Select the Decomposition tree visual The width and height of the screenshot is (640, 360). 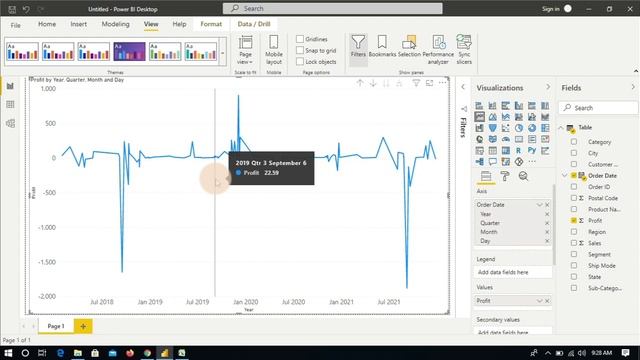(x=480, y=162)
